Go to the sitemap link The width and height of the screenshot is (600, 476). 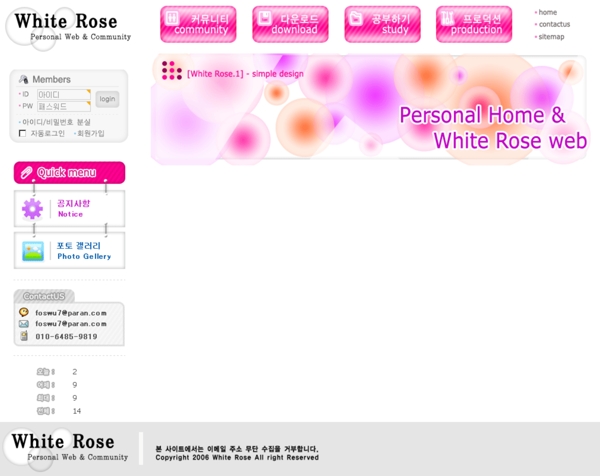coord(551,36)
